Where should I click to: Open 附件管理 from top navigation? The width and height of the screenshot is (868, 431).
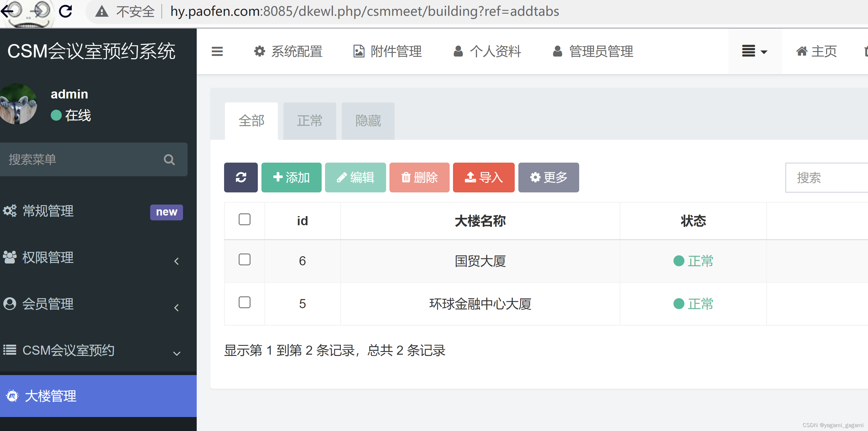coord(387,51)
